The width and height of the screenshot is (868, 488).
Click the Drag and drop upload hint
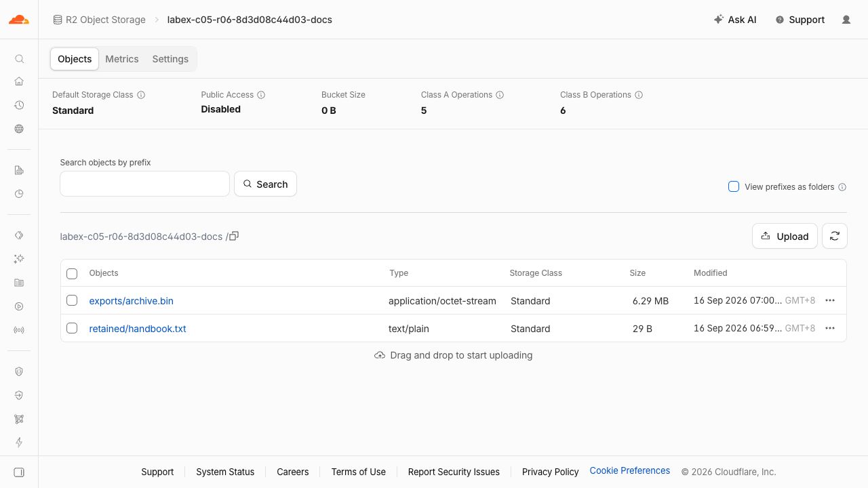tap(454, 355)
